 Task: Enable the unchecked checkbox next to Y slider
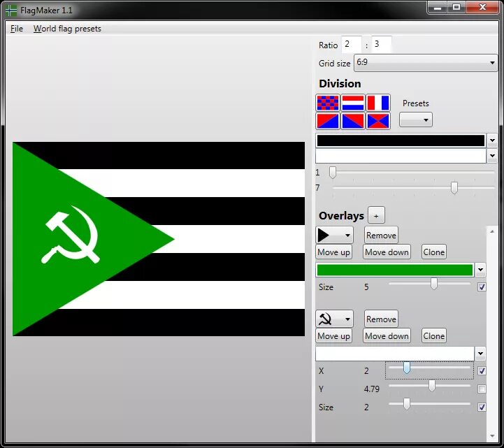point(482,389)
